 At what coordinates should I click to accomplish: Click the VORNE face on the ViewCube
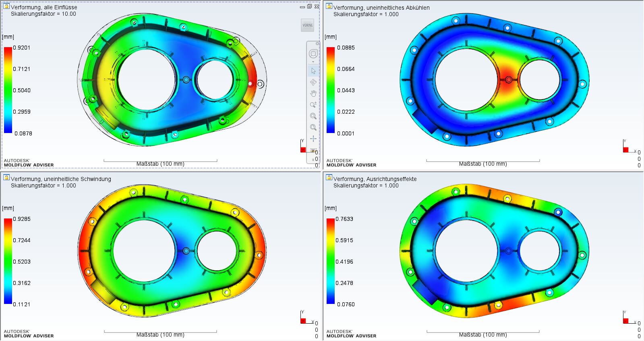coord(307,25)
